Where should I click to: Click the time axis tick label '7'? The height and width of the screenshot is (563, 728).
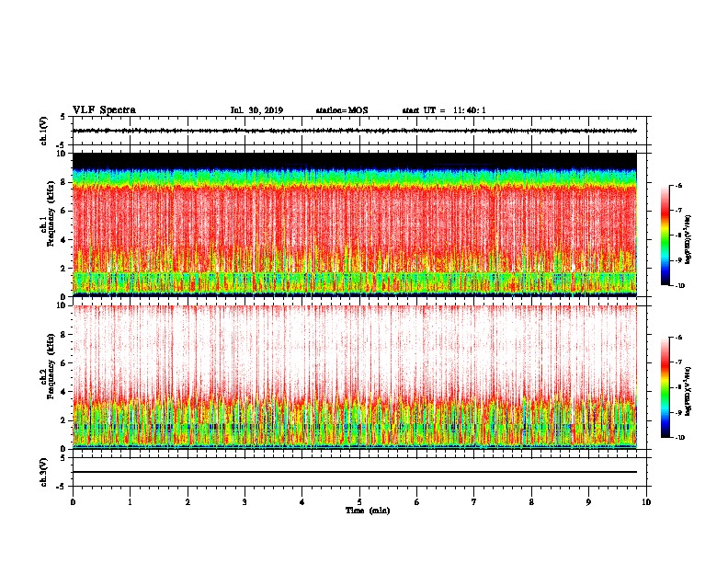(474, 502)
